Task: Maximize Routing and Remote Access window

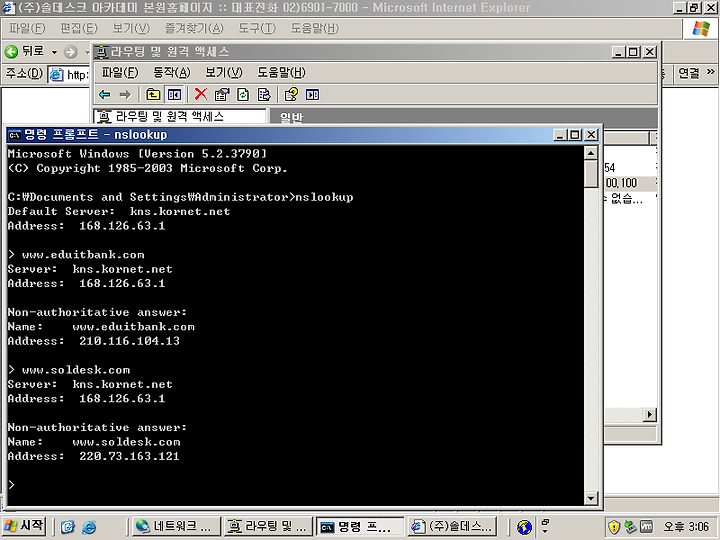Action: point(634,52)
